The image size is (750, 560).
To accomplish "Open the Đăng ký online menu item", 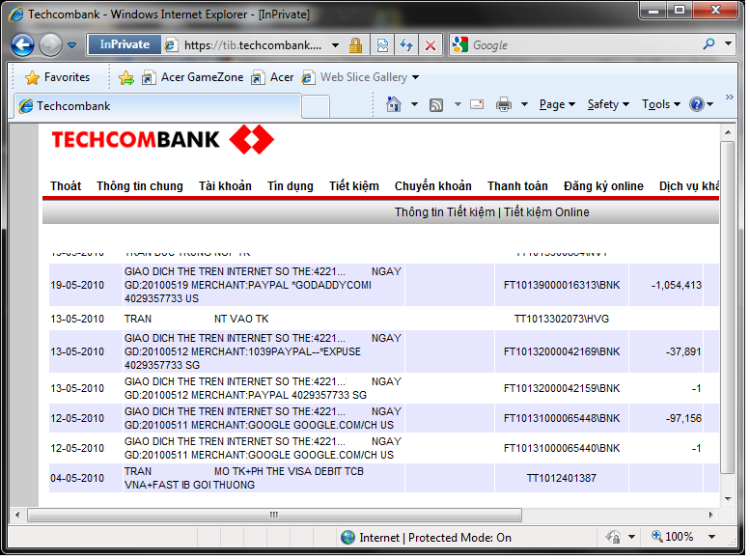I will [x=603, y=185].
